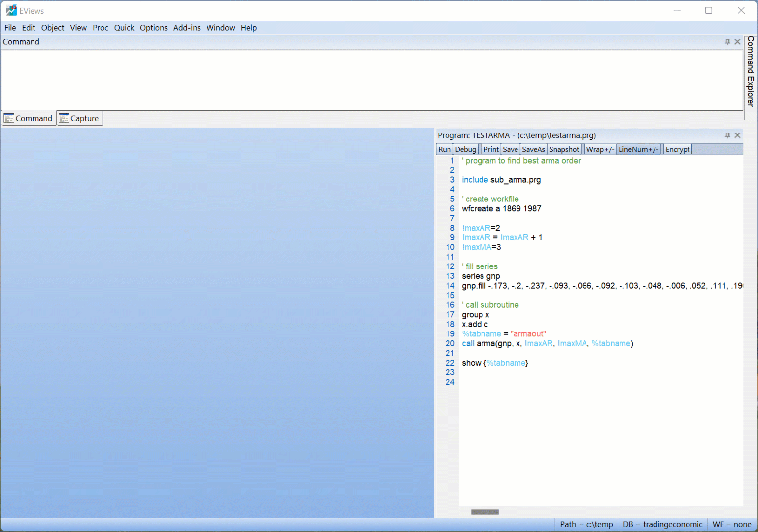Screen dimensions: 758x532
Task: Open the Add-ins menu
Action: (x=187, y=28)
